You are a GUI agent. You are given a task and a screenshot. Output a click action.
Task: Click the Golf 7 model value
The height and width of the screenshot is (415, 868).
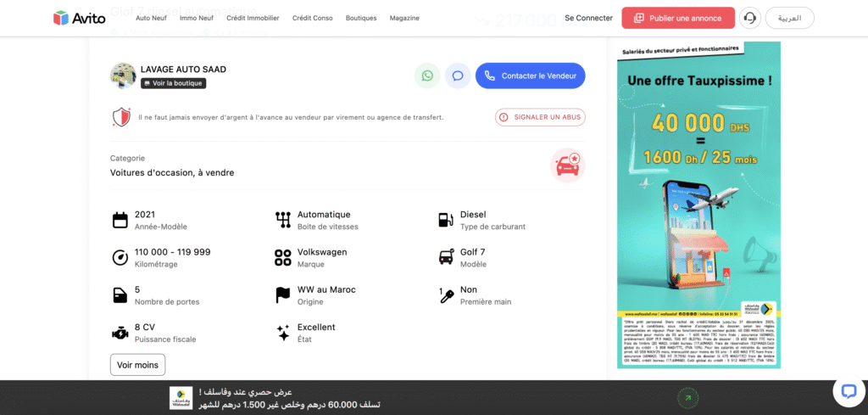(473, 252)
